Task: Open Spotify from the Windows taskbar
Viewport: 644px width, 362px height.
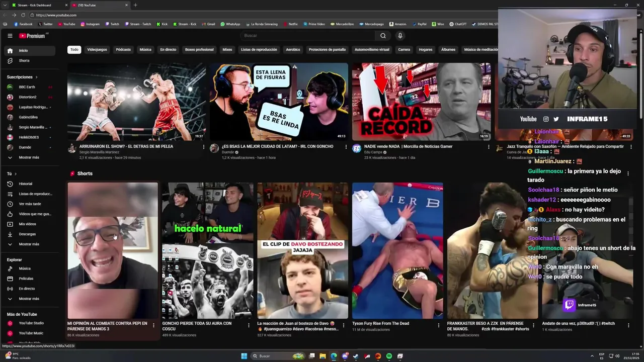Action: [x=389, y=356]
